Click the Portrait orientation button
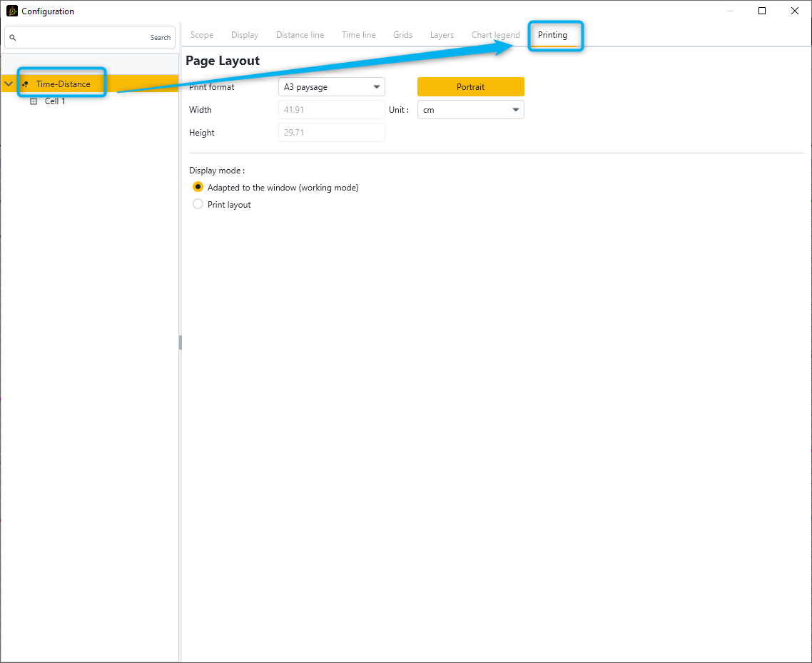Viewport: 812px width, 663px height. (x=470, y=87)
